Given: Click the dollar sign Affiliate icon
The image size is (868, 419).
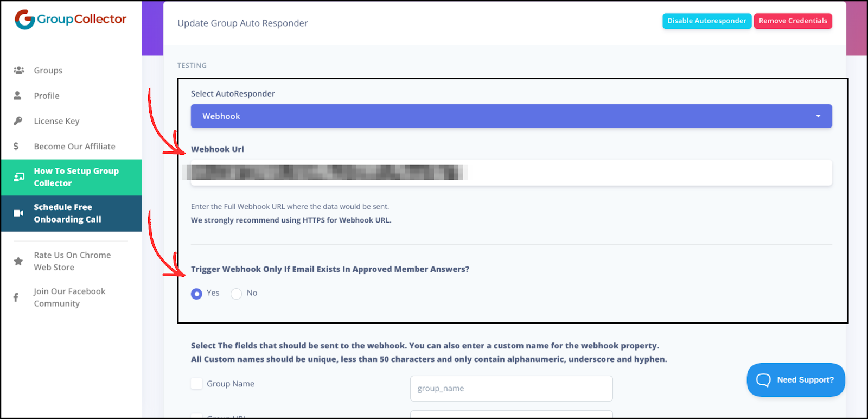Looking at the screenshot, I should point(16,146).
